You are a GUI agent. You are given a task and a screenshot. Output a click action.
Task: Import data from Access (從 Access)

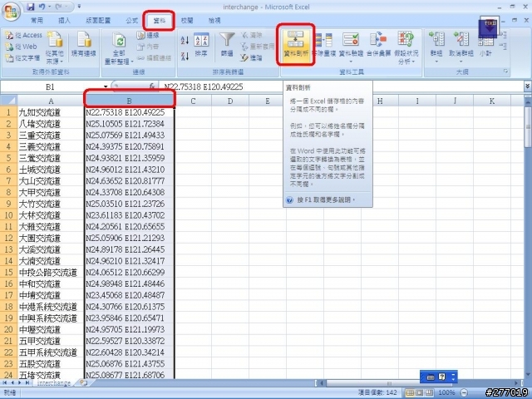[x=23, y=35]
